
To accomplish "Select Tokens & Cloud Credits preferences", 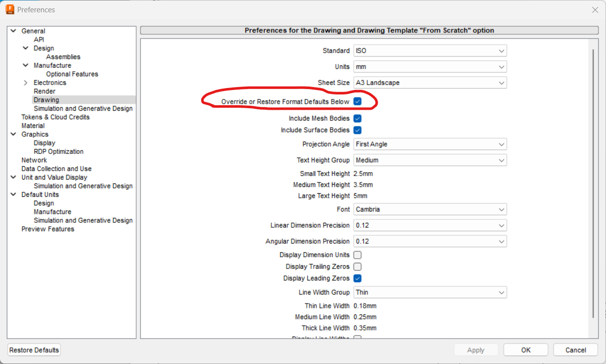I will click(x=55, y=117).
